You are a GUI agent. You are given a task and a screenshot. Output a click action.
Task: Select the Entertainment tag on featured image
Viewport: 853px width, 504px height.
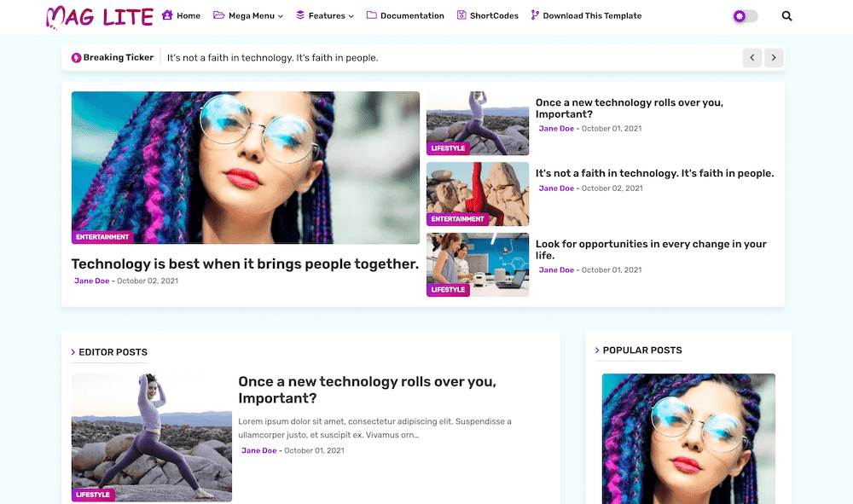[102, 237]
